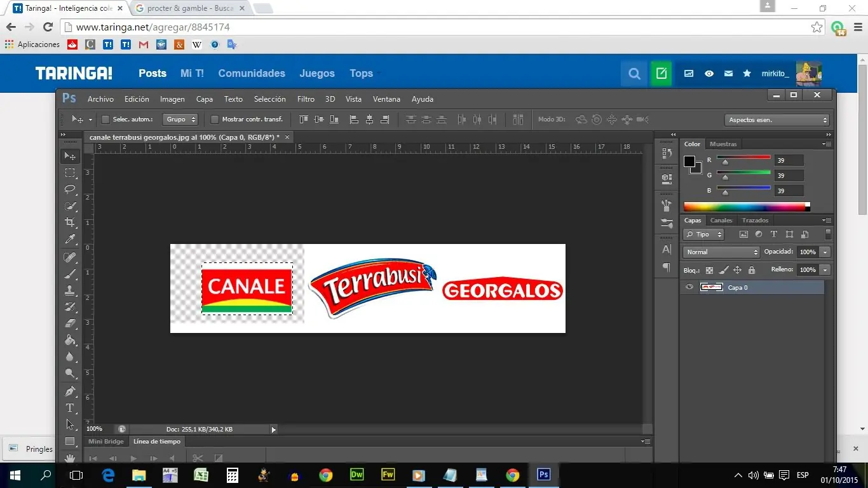Select the Eraser tool
The image size is (868, 488).
[70, 323]
